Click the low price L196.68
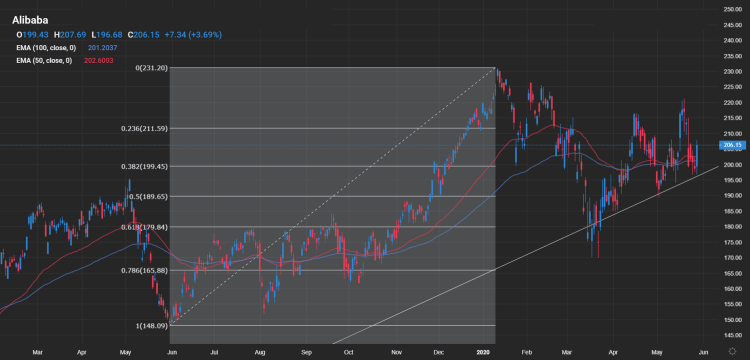750x360 pixels. coord(107,35)
